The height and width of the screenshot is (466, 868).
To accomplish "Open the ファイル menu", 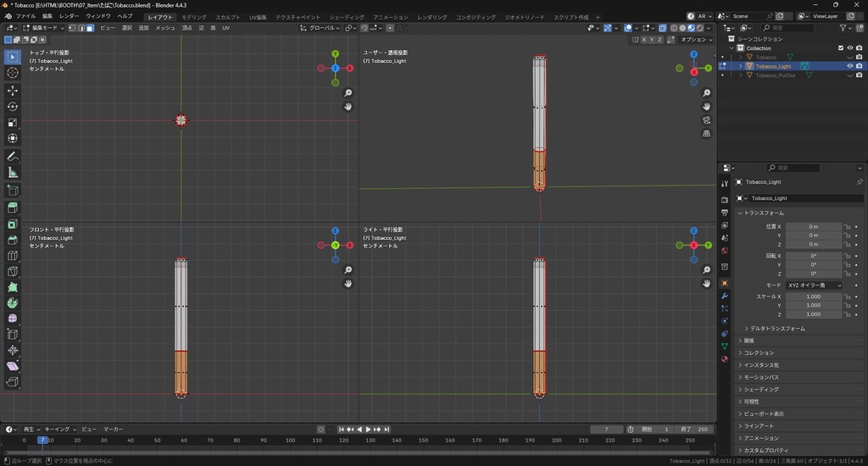I will pyautogui.click(x=25, y=17).
